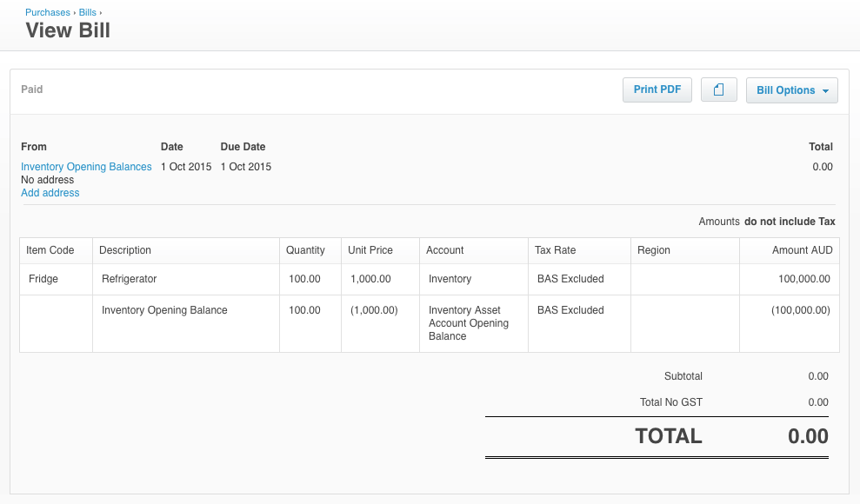This screenshot has height=504, width=860.
Task: Select the Fridge item code cell
Action: (43, 279)
